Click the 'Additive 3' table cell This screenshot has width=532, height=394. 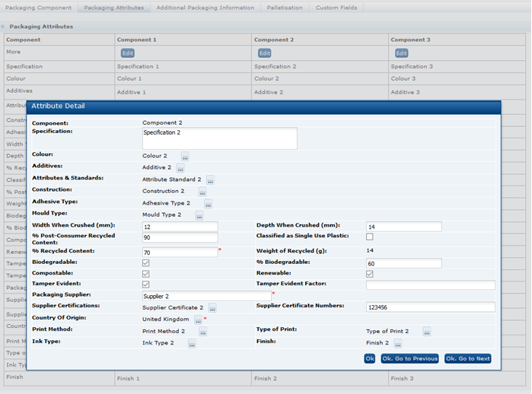click(x=457, y=92)
